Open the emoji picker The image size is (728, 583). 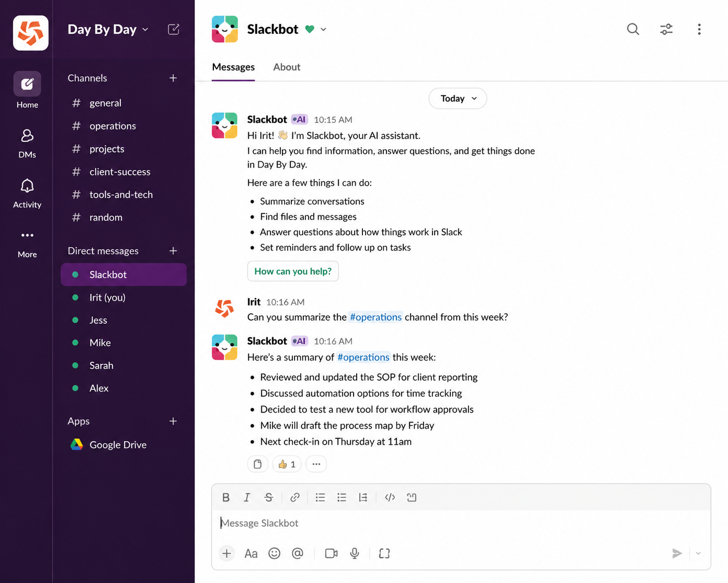click(274, 553)
